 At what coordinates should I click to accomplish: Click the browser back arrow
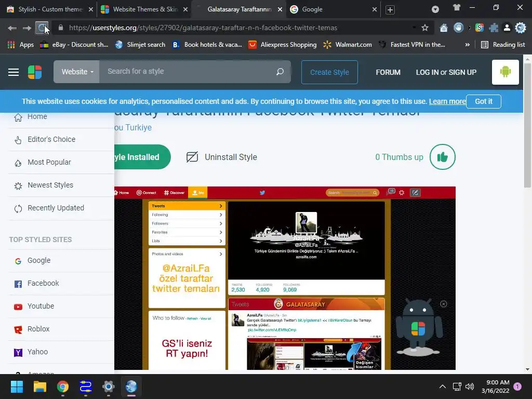(12, 28)
